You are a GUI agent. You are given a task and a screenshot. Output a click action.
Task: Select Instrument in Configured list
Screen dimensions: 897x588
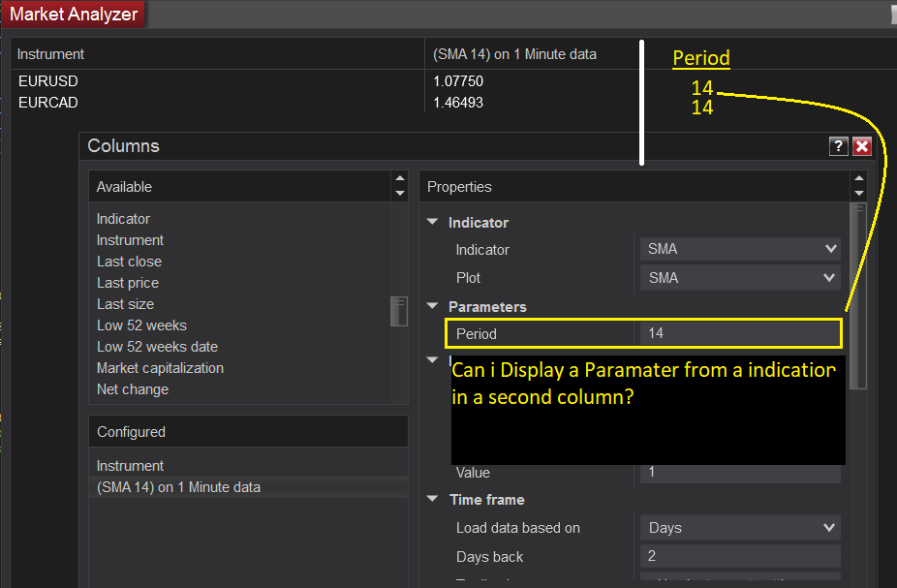(x=131, y=466)
